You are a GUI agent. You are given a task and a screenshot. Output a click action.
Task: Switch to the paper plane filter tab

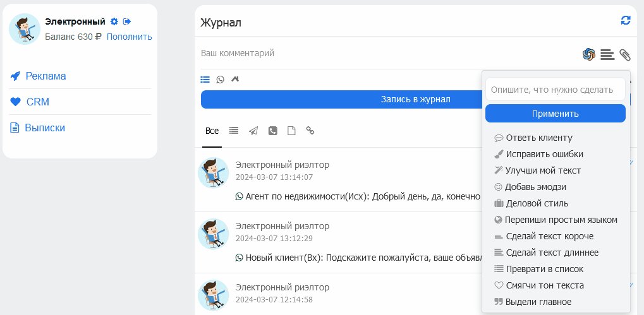253,131
